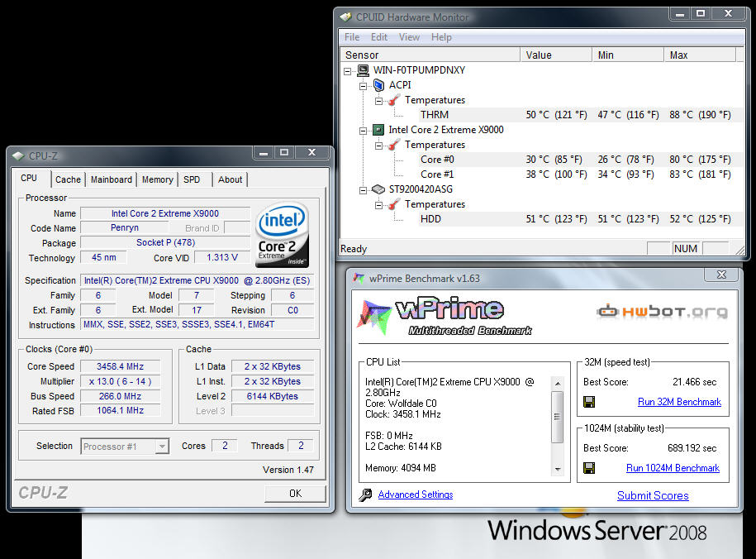The width and height of the screenshot is (756, 559).
Task: Click the green CPU icon for Core 2 Extreme X9000
Action: click(378, 130)
